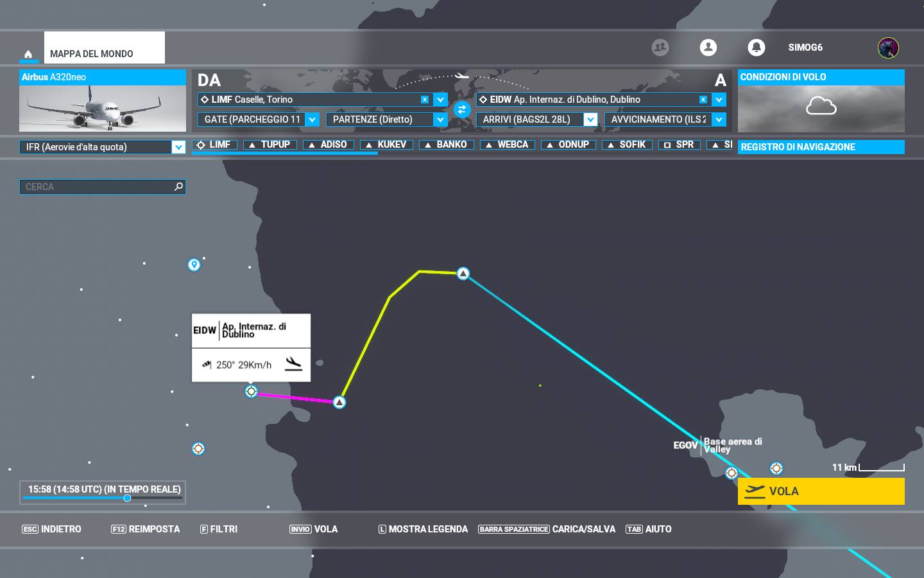Open the notifications bell icon

(x=756, y=48)
